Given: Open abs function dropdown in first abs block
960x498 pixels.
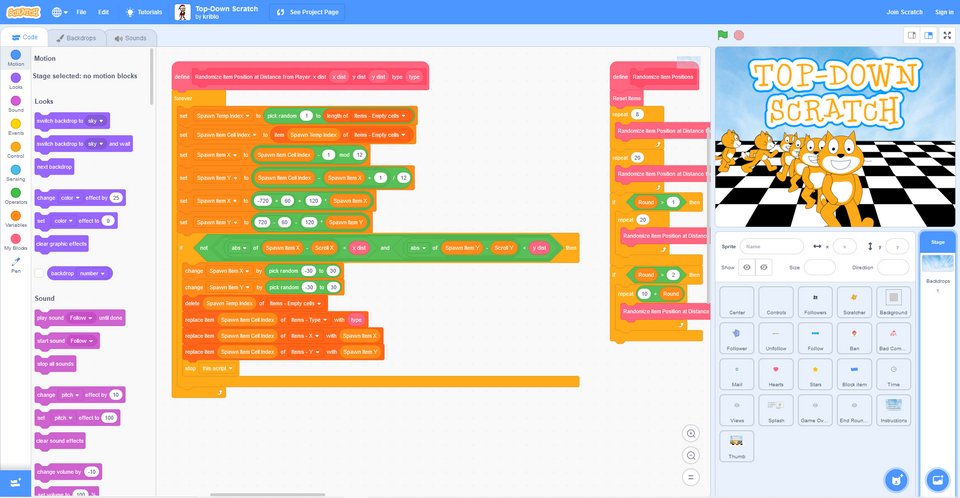Looking at the screenshot, I should coord(239,248).
